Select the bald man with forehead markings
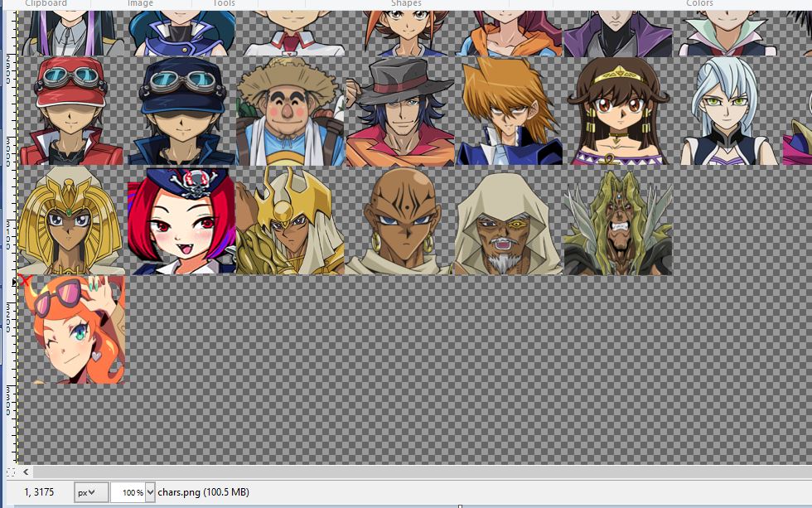This screenshot has width=812, height=508. [399, 220]
